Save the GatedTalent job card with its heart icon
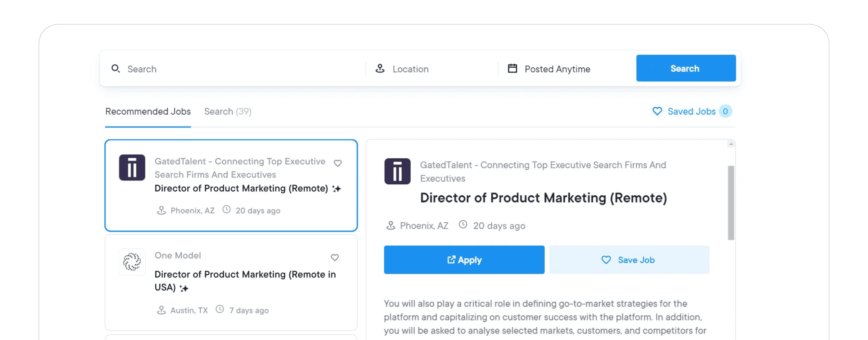Viewport: 868px width, 340px height. click(x=338, y=163)
